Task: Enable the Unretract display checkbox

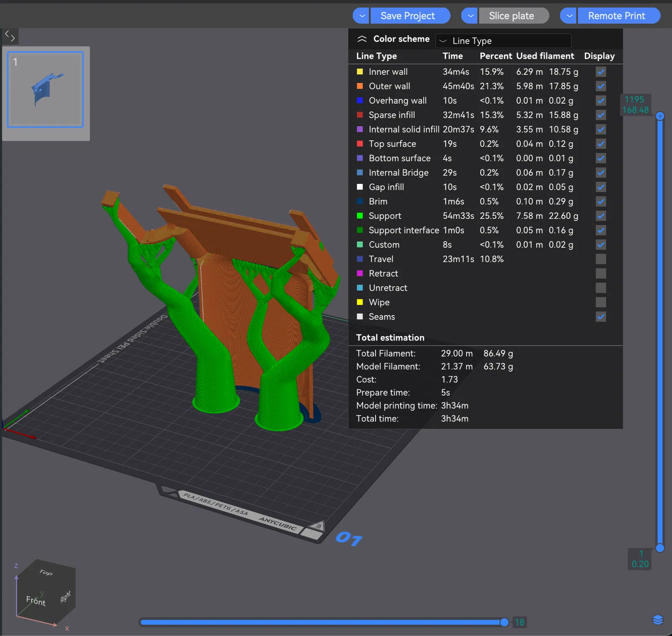Action: [x=601, y=288]
